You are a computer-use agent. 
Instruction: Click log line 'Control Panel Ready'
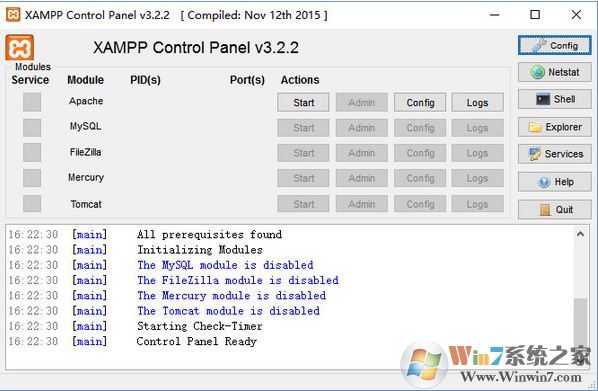coord(196,341)
